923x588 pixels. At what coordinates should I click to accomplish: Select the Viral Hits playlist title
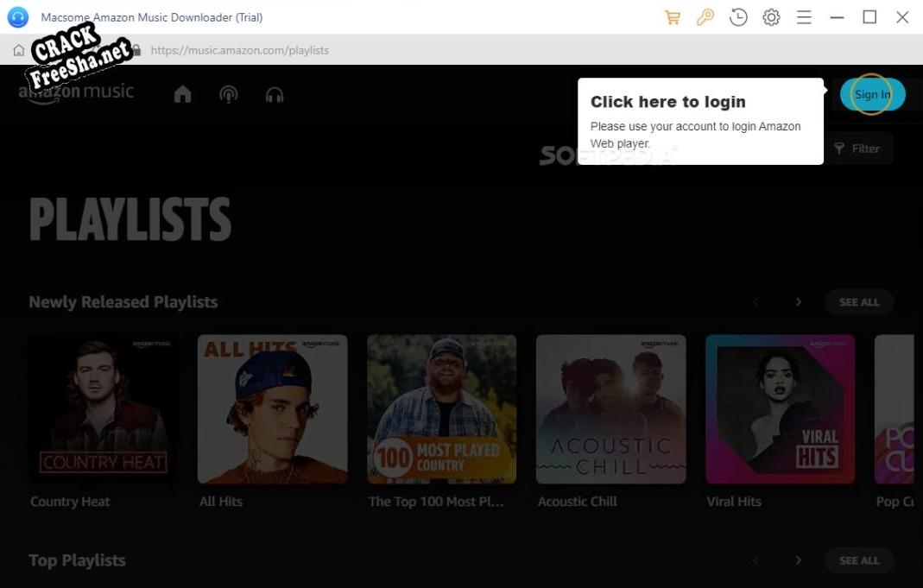tap(734, 502)
